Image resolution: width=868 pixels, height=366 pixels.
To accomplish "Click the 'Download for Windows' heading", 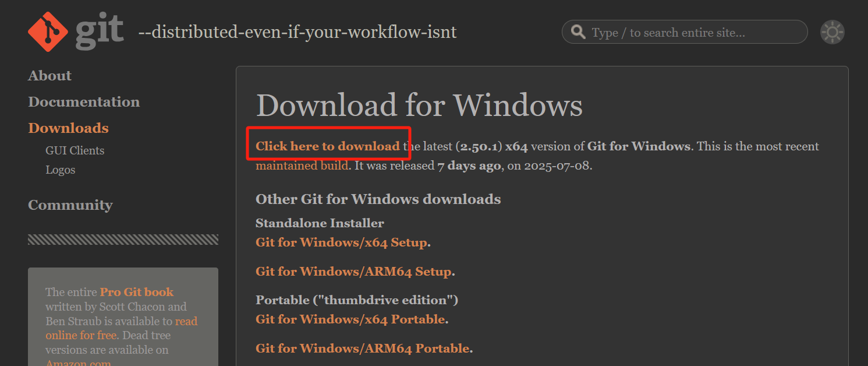I will (x=419, y=105).
